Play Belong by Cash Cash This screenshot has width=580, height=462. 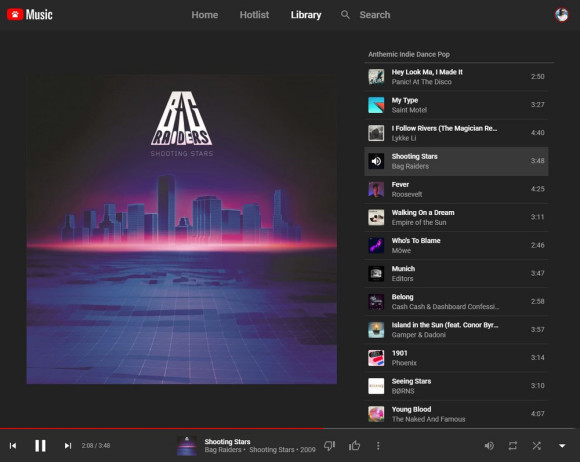pos(456,302)
